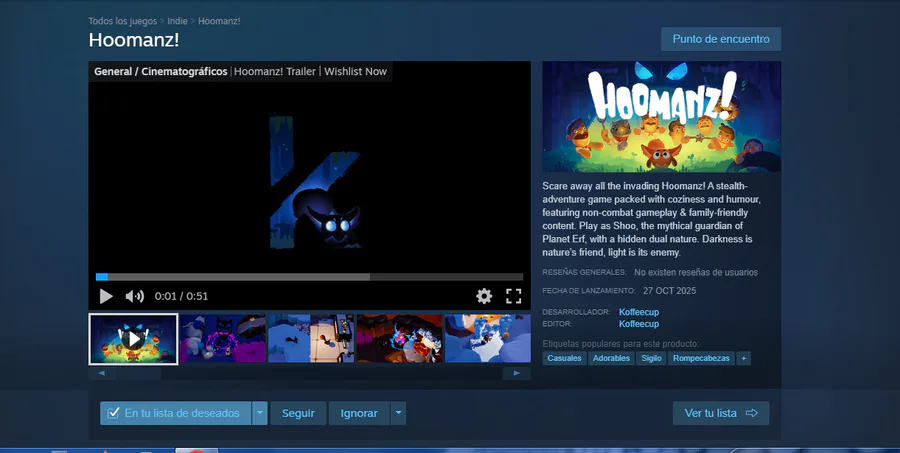Mute the trailer volume speaker icon
Image resolution: width=900 pixels, height=453 pixels.
coord(135,296)
